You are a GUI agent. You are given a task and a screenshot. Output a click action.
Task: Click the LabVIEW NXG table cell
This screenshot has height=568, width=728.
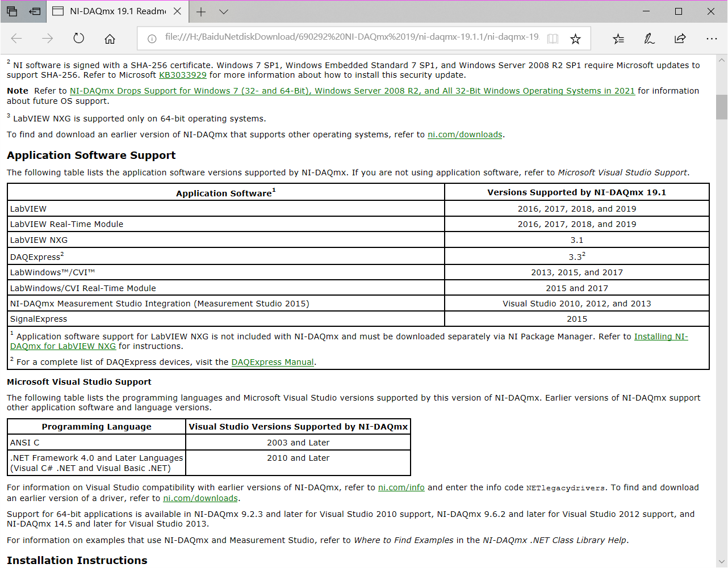[226, 240]
